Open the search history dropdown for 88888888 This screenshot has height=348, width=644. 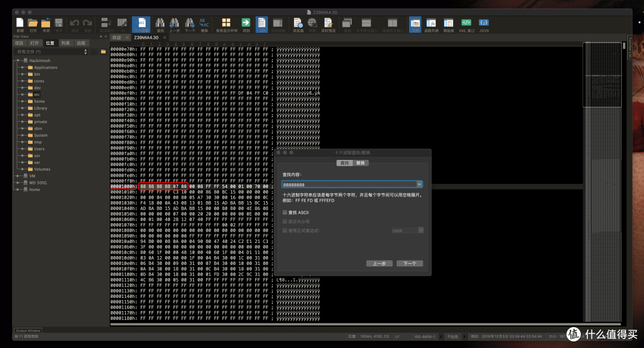tap(419, 184)
